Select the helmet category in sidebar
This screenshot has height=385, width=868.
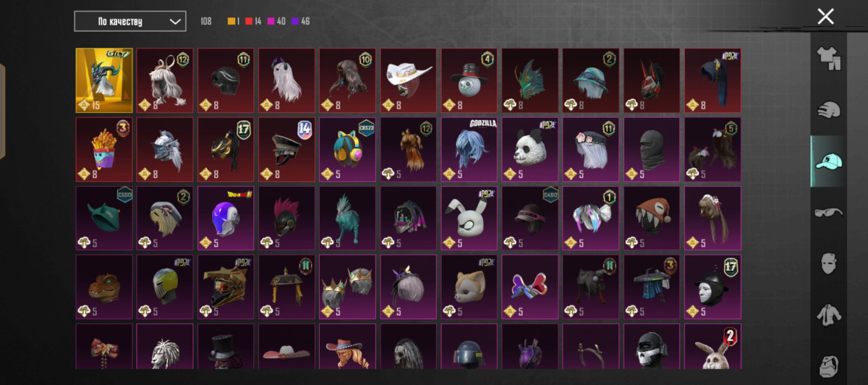(827, 110)
